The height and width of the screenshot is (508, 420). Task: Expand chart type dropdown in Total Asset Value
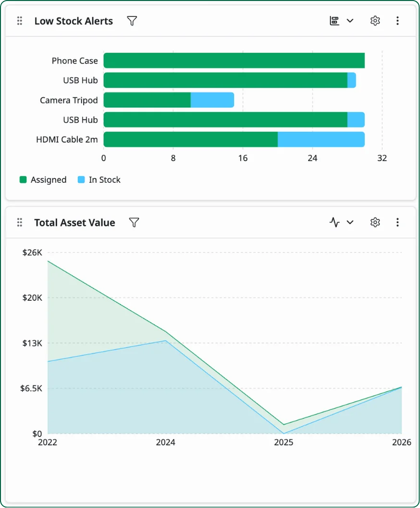pyautogui.click(x=350, y=222)
